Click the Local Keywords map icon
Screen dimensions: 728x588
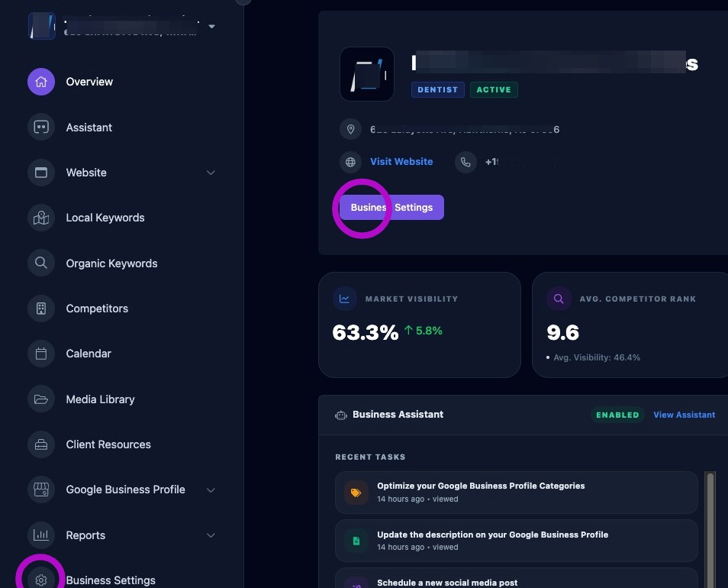(41, 218)
